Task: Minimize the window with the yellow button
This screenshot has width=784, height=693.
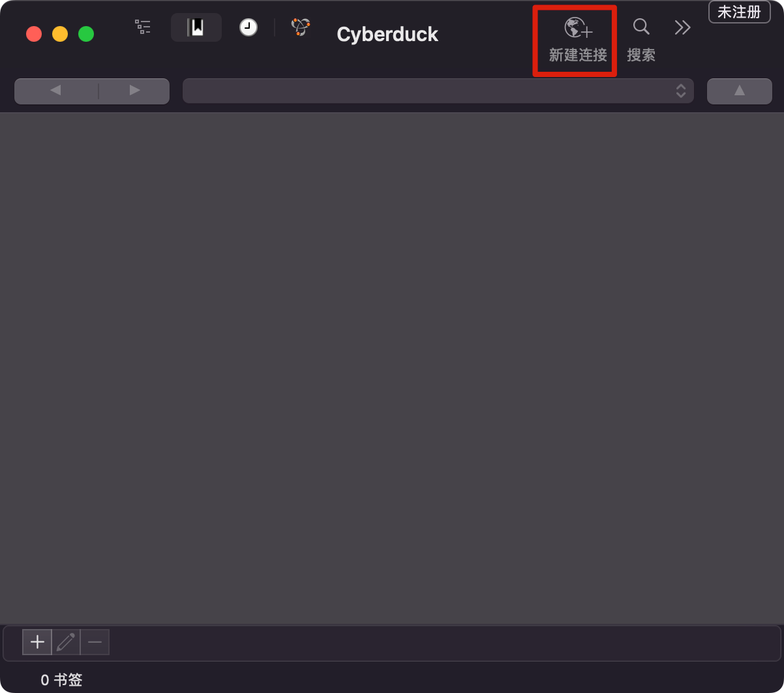Action: point(60,34)
